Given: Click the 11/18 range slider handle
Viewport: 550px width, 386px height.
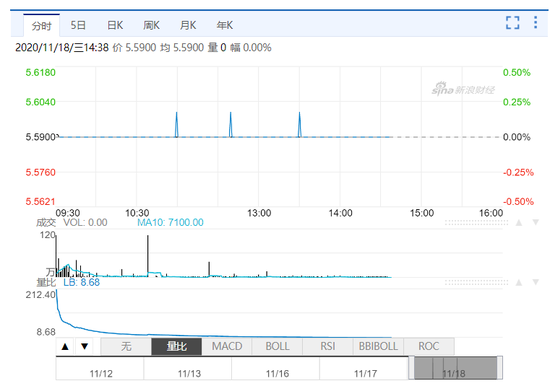Looking at the screenshot, I should coord(455,368).
